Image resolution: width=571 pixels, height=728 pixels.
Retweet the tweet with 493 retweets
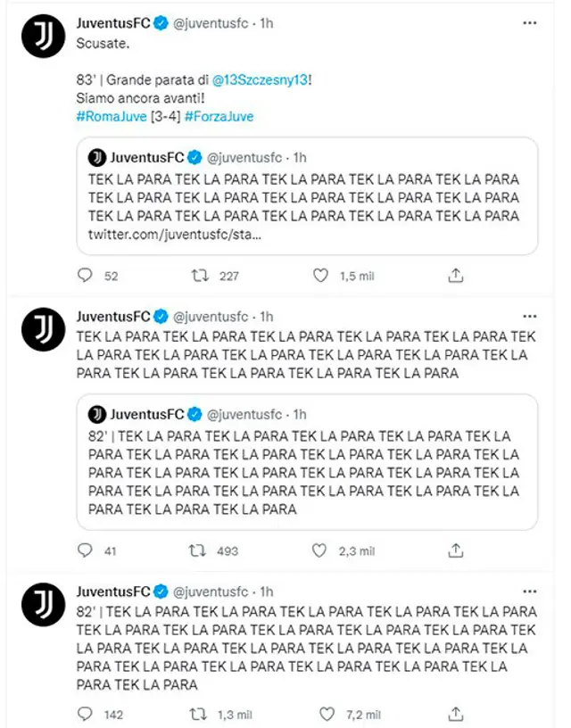(x=200, y=550)
